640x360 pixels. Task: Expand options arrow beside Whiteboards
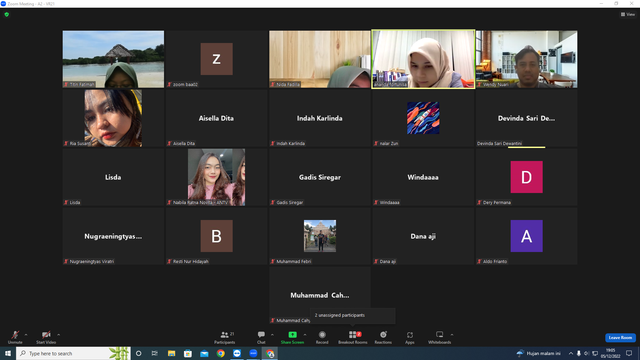(x=452, y=335)
